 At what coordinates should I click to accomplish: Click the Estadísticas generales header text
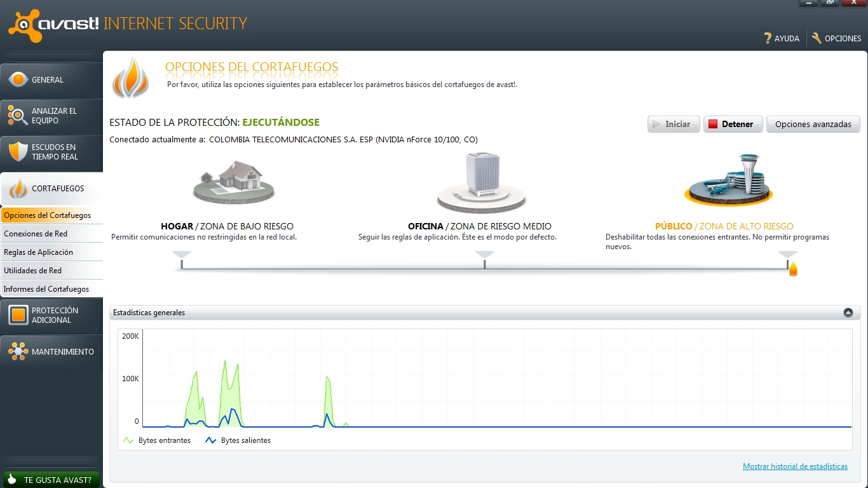pyautogui.click(x=149, y=313)
